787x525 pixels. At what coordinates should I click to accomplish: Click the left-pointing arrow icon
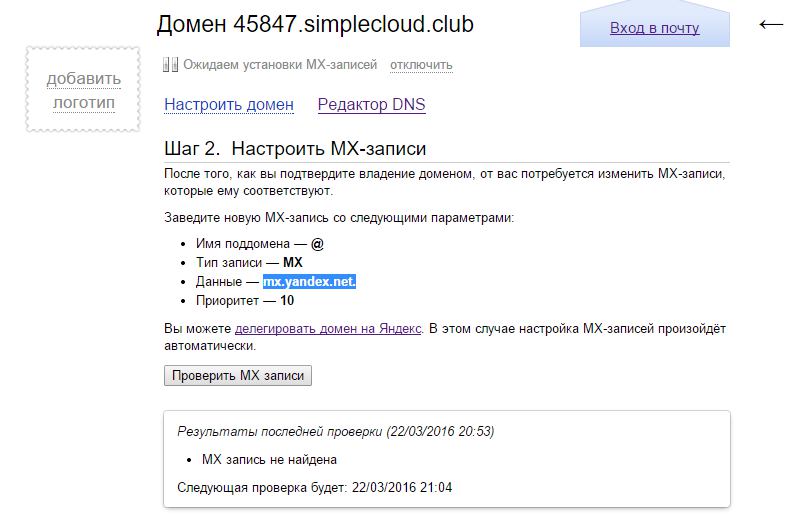pos(771,25)
